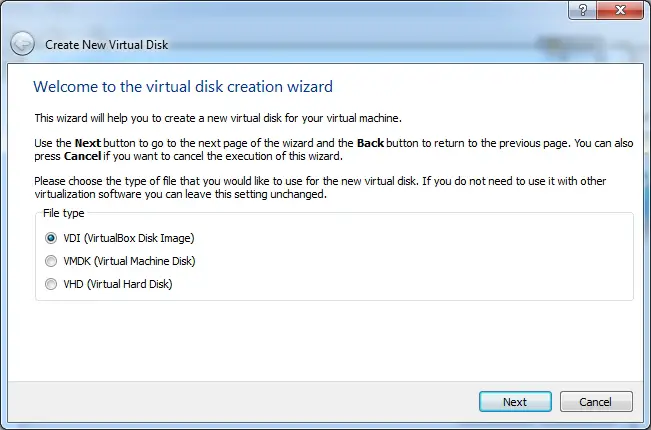Click the Create New Virtual Disk title text
This screenshot has height=430, width=651.
[106, 45]
